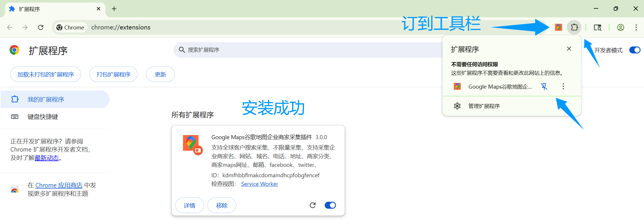Image resolution: width=644 pixels, height=224 pixels.
Task: Restore down the Chrome window
Action: pos(616,9)
